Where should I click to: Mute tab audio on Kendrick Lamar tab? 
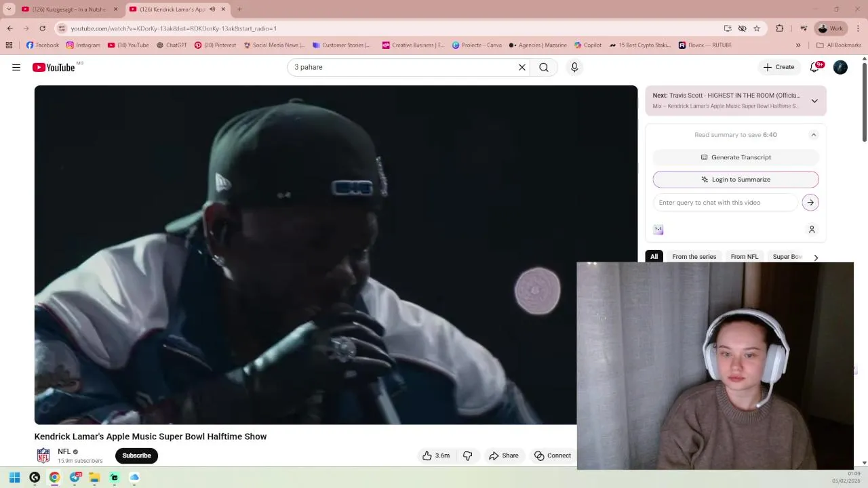[x=212, y=9]
